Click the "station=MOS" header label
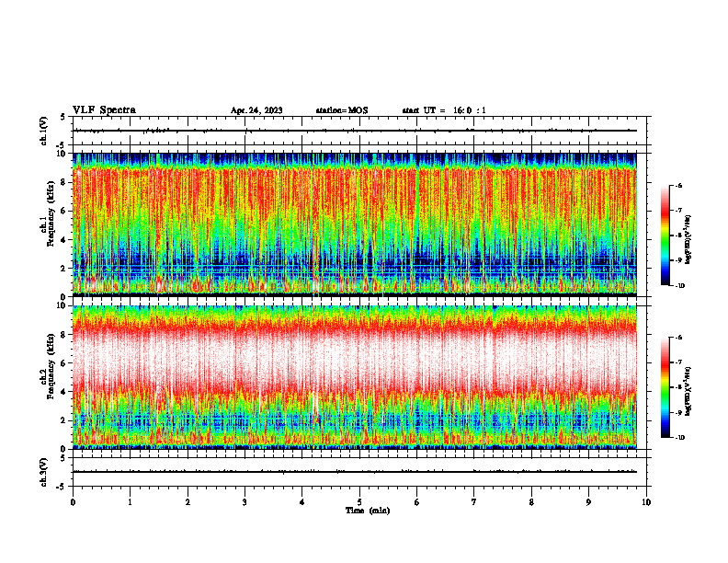The image size is (728, 563). [342, 110]
